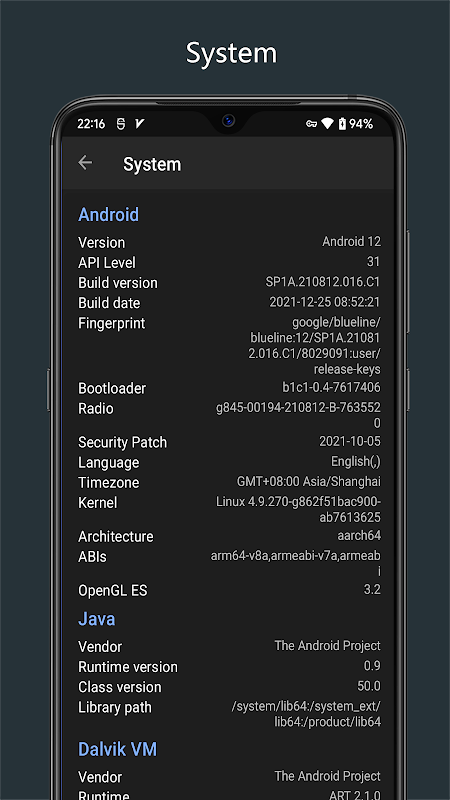This screenshot has height=800, width=450.
Task: Select the class version value 50.0
Action: pyautogui.click(x=369, y=686)
